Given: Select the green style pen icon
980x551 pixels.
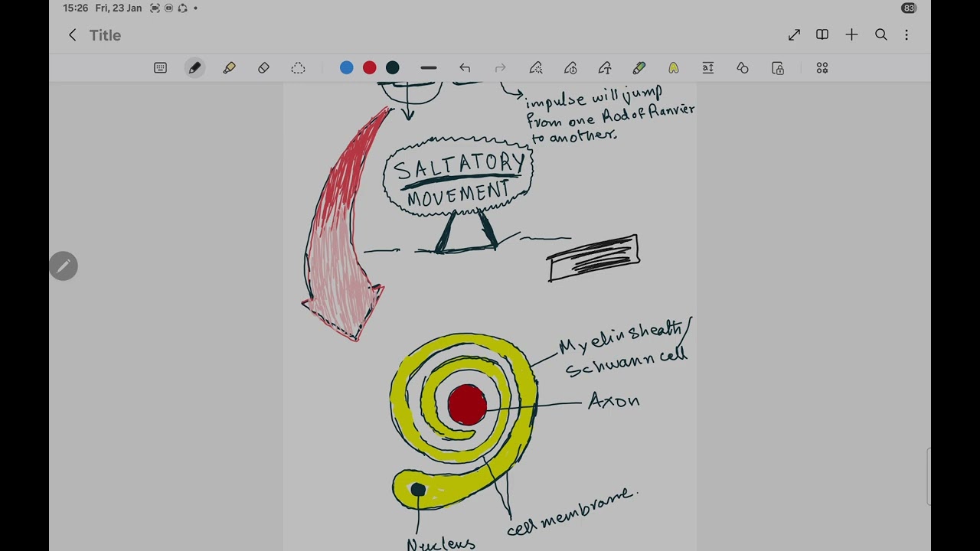Looking at the screenshot, I should [x=639, y=68].
